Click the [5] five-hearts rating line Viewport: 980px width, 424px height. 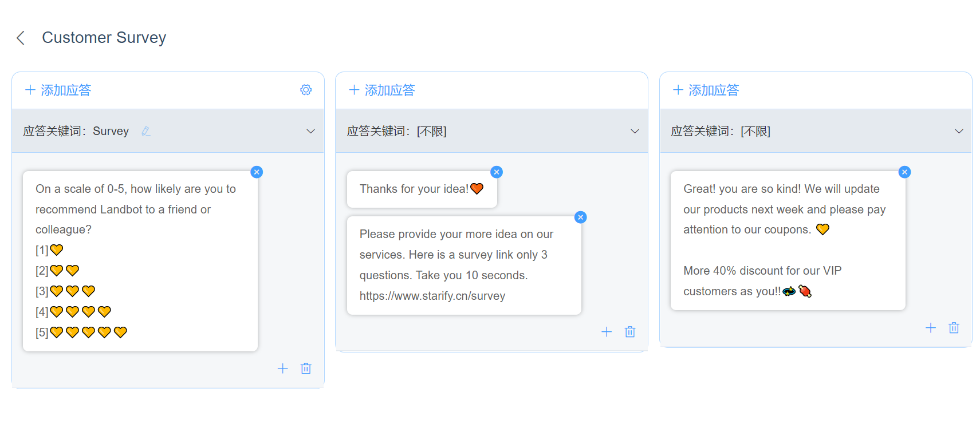81,332
